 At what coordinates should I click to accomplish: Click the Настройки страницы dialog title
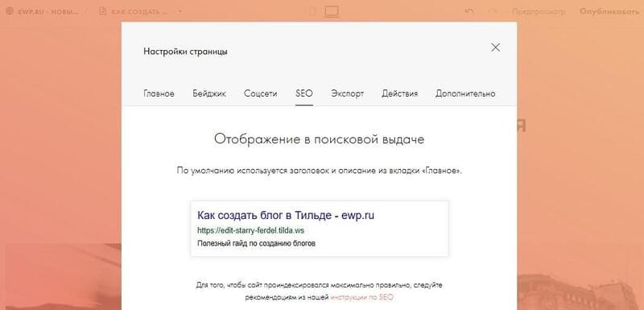pos(185,52)
